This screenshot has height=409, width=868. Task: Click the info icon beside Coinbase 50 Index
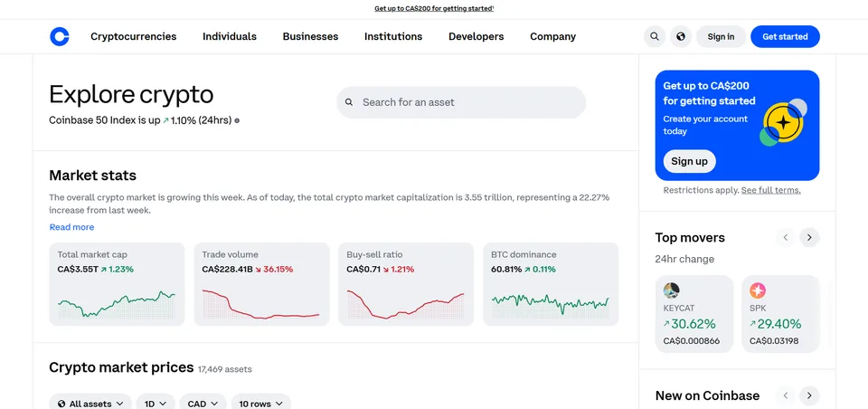click(x=237, y=120)
